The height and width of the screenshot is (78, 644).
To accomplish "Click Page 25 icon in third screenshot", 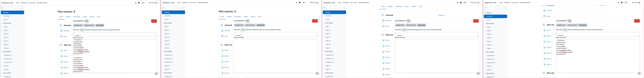I will [x=383, y=69].
